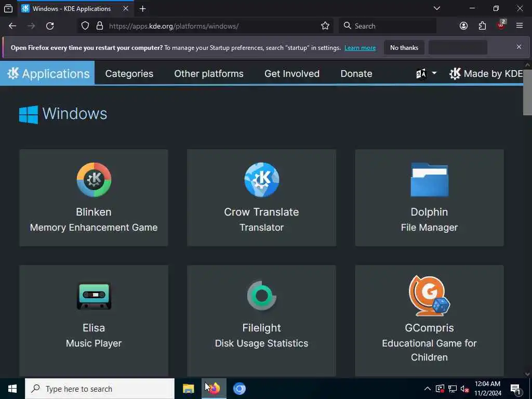Viewport: 532px width, 399px height.
Task: Open the Firefox hamburger menu
Action: 520,26
